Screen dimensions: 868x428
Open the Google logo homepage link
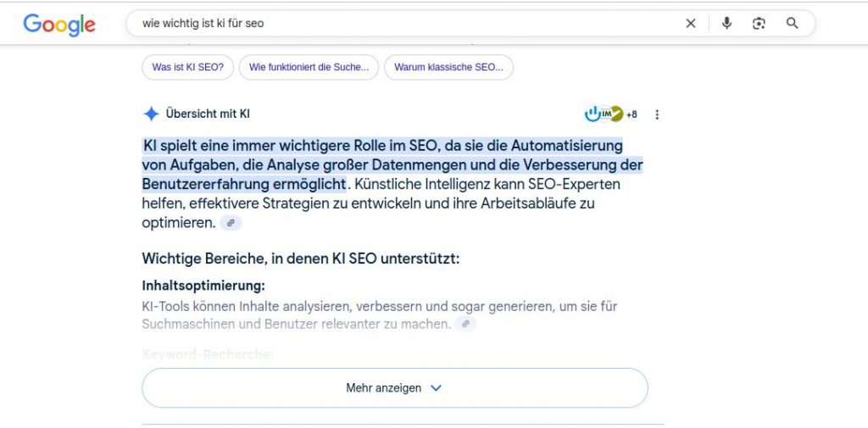click(x=59, y=25)
